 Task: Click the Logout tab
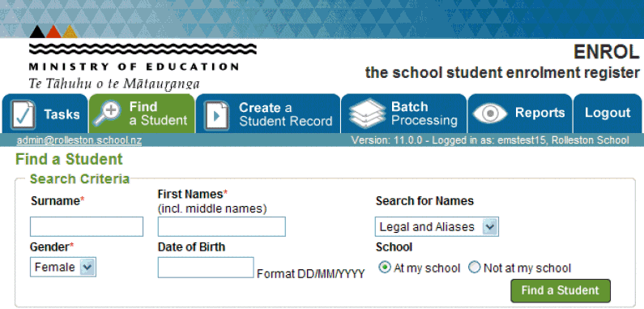coord(608,114)
